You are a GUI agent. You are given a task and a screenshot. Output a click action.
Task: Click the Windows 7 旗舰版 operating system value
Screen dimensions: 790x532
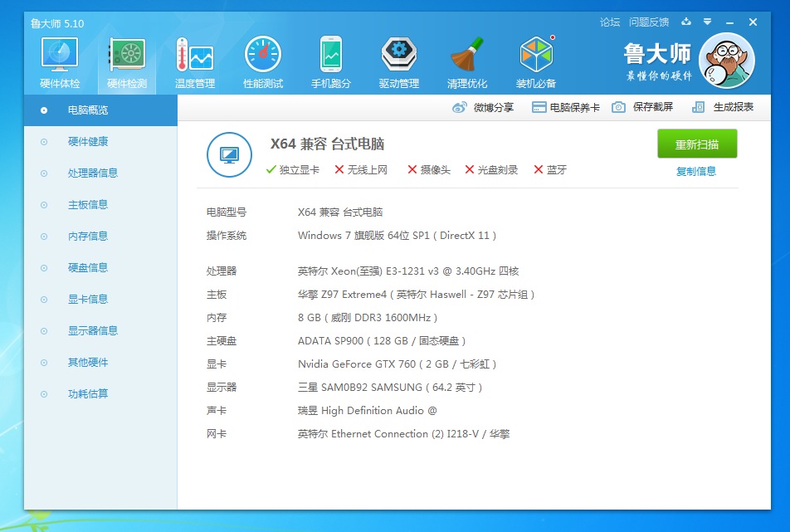pyautogui.click(x=397, y=235)
